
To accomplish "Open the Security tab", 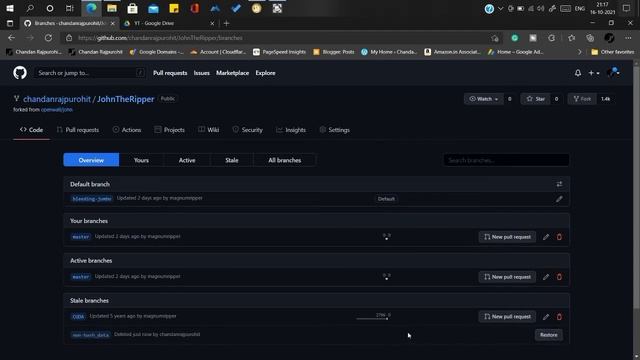I will tap(247, 130).
